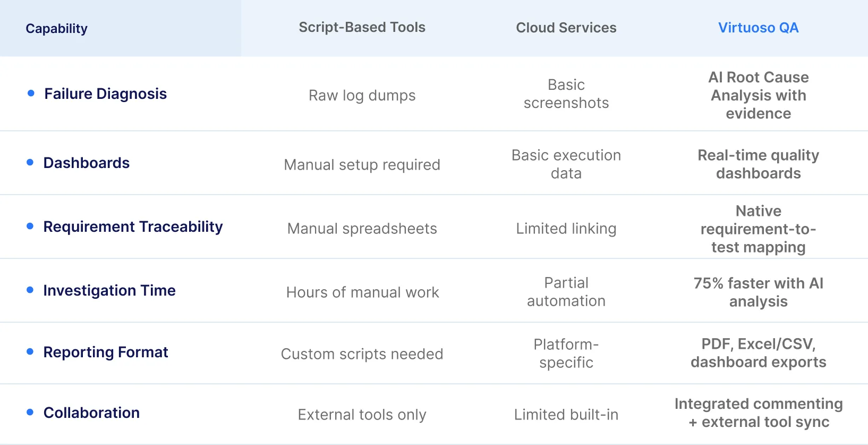Click the Raw log dumps cell
Screen dimensions: 868x445
(x=362, y=95)
